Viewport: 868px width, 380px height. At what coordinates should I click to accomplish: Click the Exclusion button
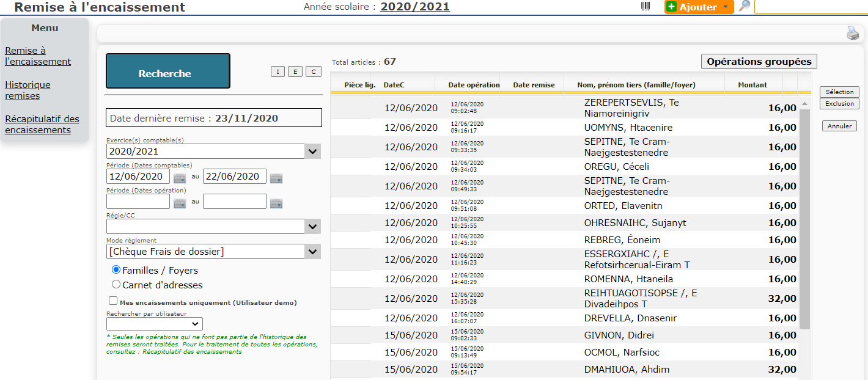click(839, 103)
